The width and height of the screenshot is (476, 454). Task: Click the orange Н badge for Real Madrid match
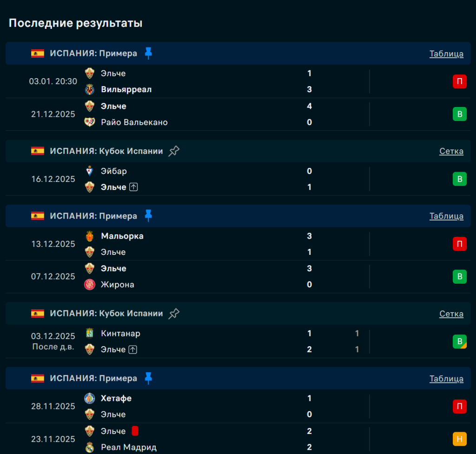(459, 439)
